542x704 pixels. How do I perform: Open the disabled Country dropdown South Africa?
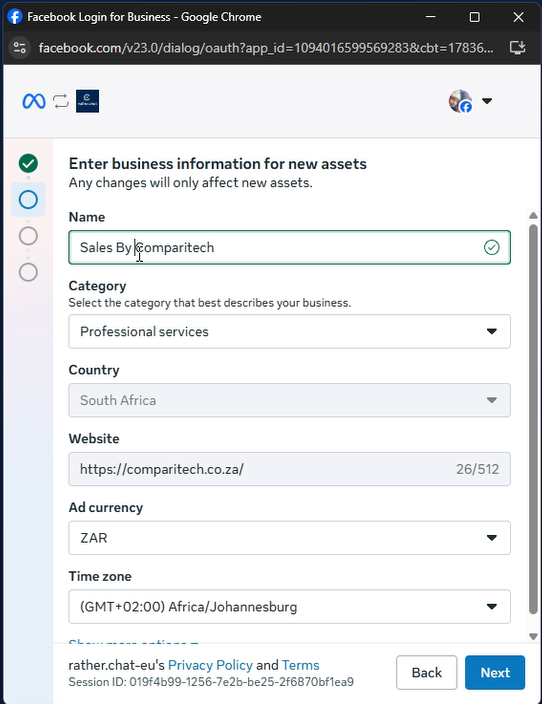(x=290, y=400)
